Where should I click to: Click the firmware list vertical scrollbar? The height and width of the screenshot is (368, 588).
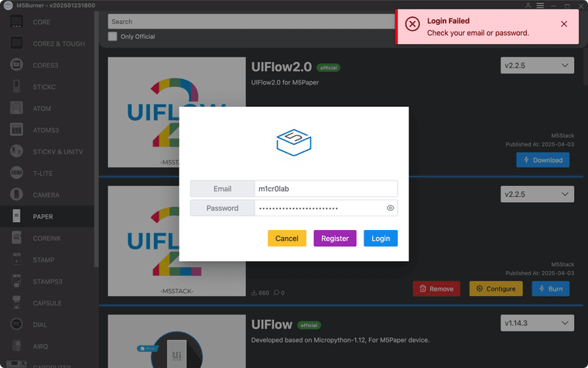(586, 67)
